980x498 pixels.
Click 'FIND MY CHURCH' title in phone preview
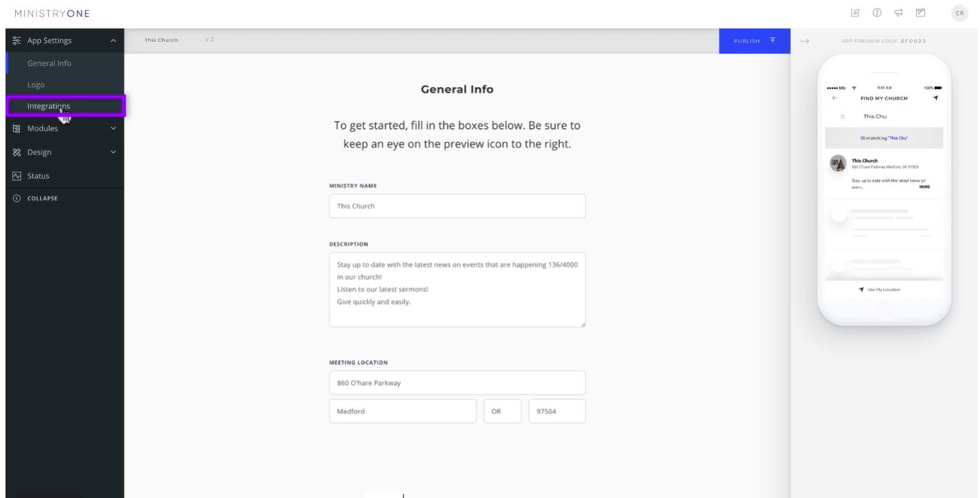click(884, 98)
